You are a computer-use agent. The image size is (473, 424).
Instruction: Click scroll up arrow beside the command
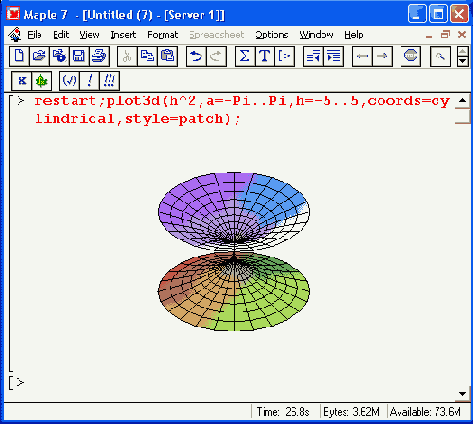point(462,100)
